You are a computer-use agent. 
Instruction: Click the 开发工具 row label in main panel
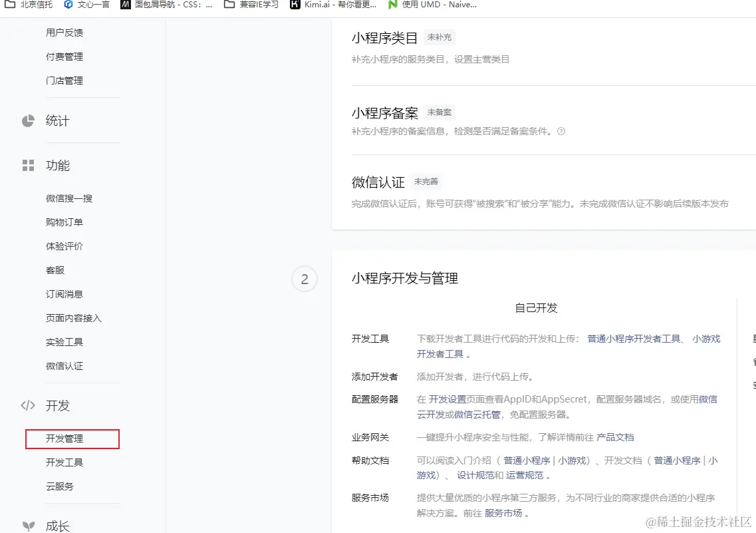(370, 339)
